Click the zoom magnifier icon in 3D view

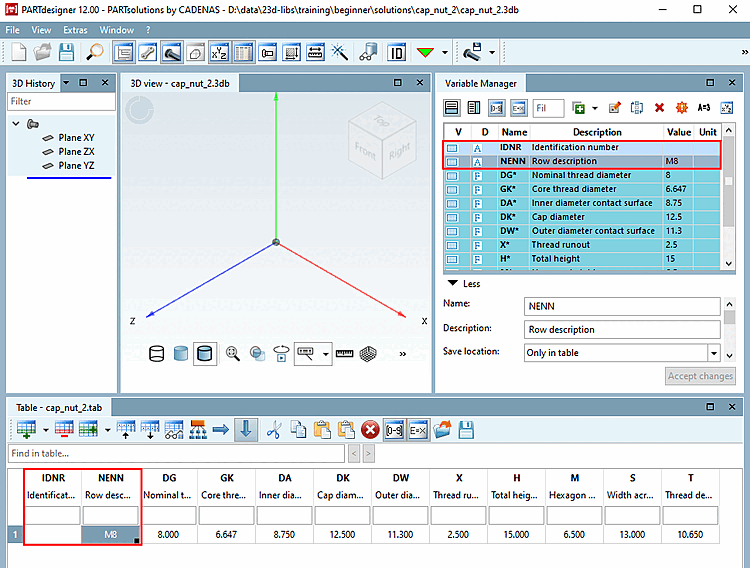coord(233,353)
